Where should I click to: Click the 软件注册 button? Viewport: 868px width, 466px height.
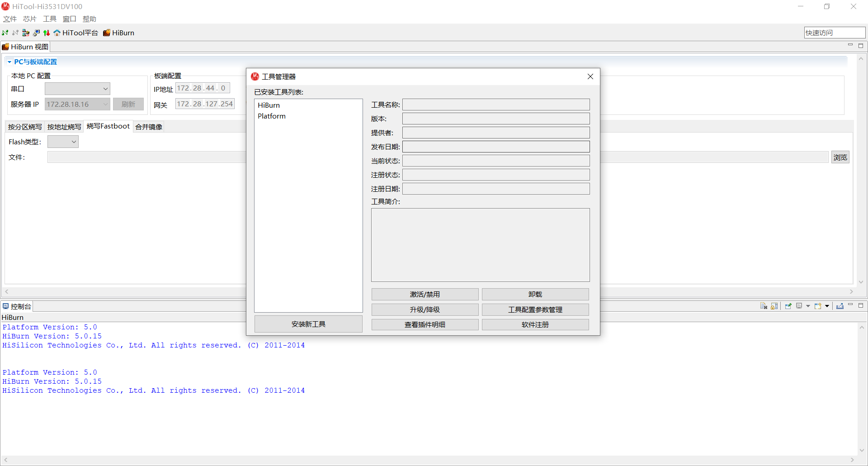[535, 324]
